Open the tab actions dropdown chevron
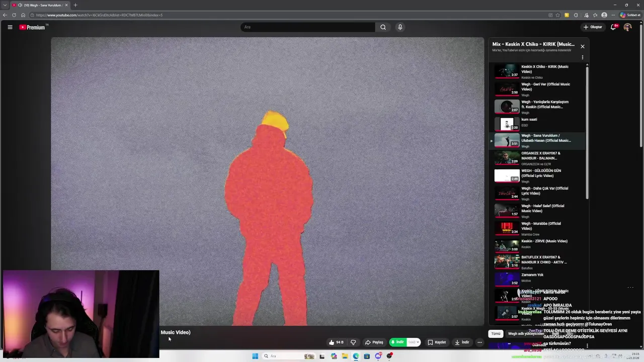This screenshot has width=644, height=362. (5, 5)
